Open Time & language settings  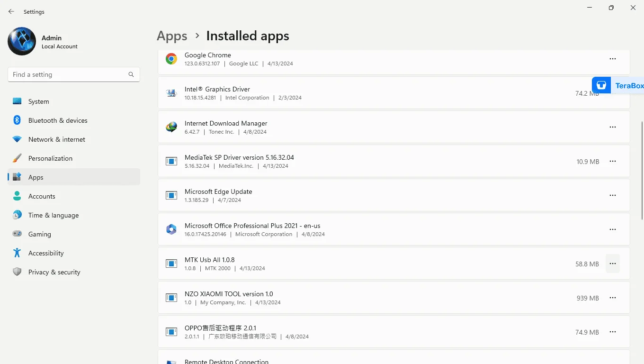click(74, 215)
